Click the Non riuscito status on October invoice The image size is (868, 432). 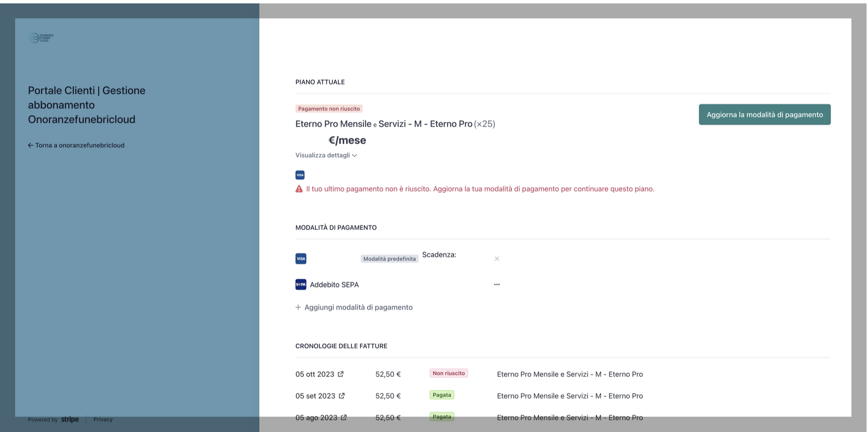pyautogui.click(x=448, y=373)
